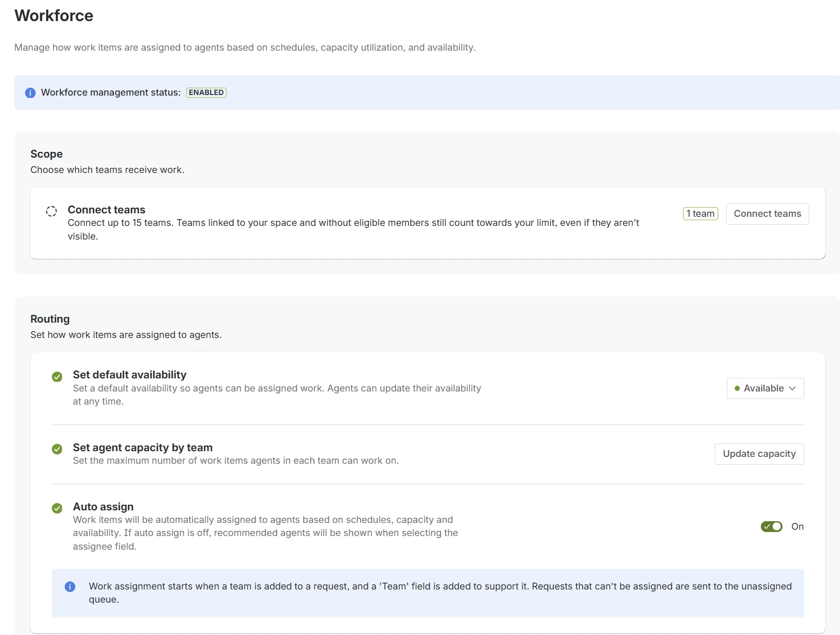Click the Update capacity button
The width and height of the screenshot is (840, 635).
[759, 454]
